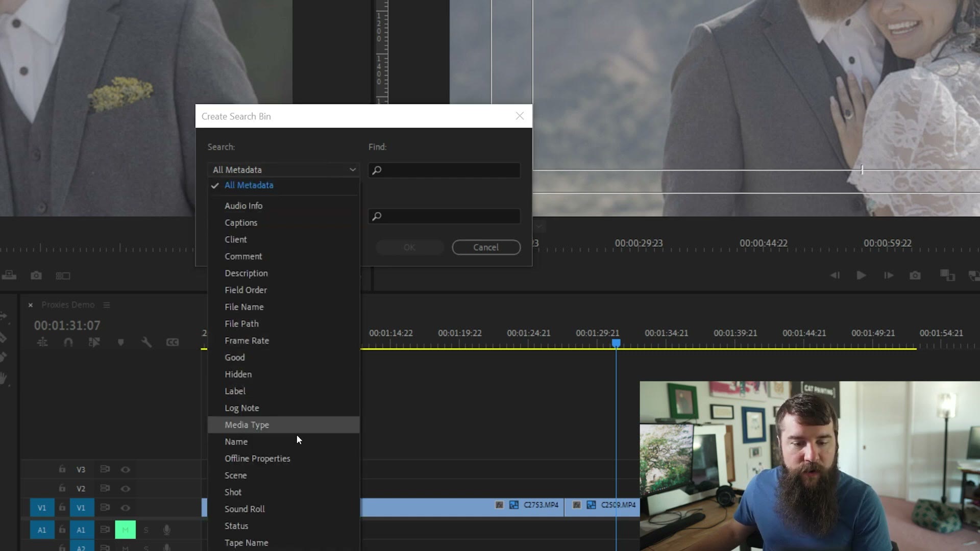Open the Proxies Demo sequence panel menu

point(107,305)
